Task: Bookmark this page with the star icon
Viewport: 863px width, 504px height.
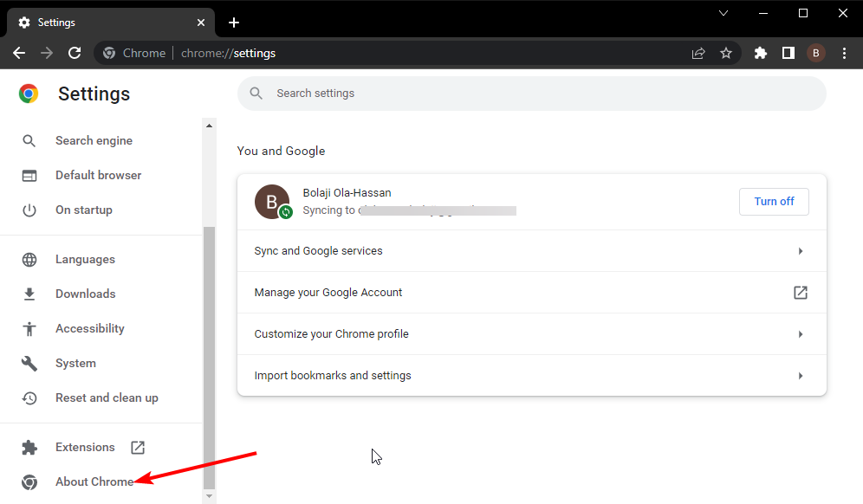Action: pyautogui.click(x=726, y=53)
